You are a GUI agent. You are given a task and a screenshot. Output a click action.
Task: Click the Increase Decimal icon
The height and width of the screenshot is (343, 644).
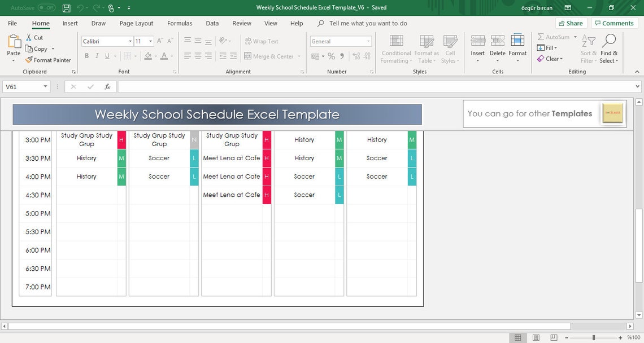click(355, 56)
